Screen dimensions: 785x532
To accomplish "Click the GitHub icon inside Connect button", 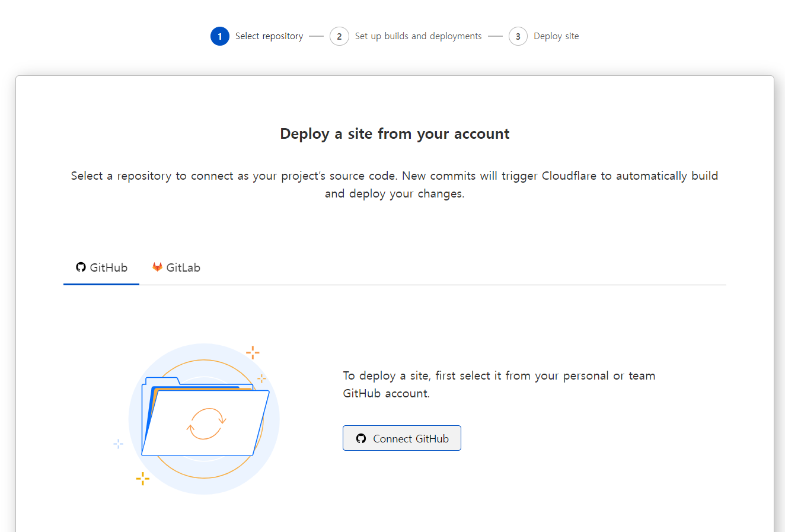I will point(361,438).
